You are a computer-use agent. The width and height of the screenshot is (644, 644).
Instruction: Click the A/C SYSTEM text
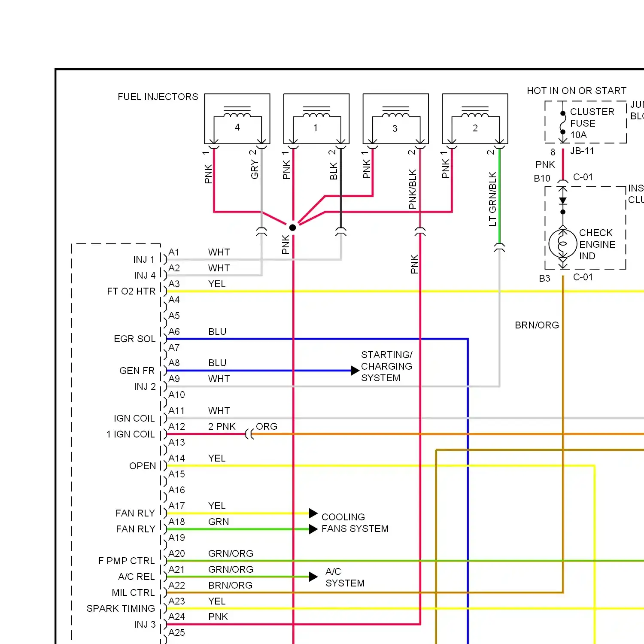[x=345, y=577]
